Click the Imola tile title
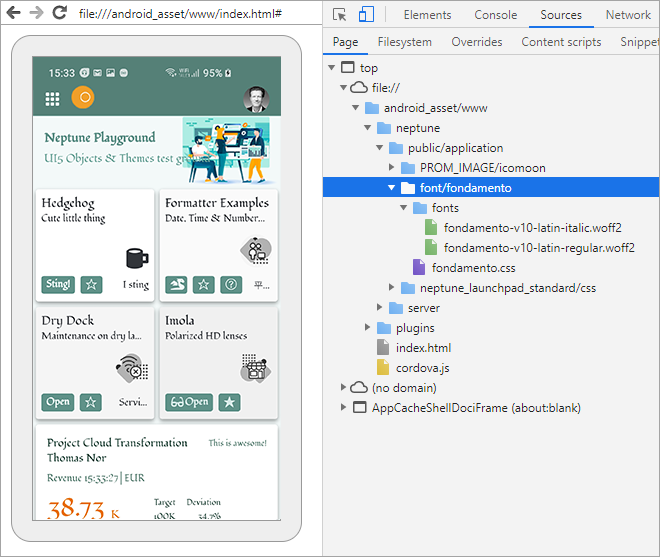Image resolution: width=660 pixels, height=557 pixels. tap(180, 321)
